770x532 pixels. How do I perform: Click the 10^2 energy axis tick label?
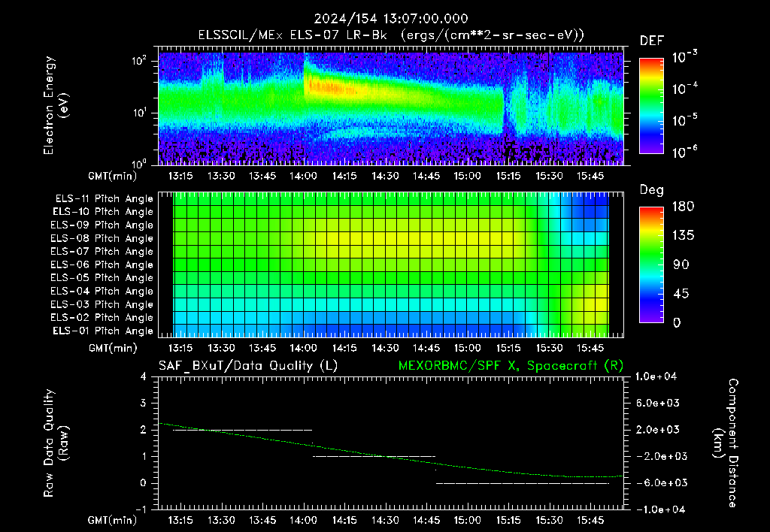tap(139, 61)
